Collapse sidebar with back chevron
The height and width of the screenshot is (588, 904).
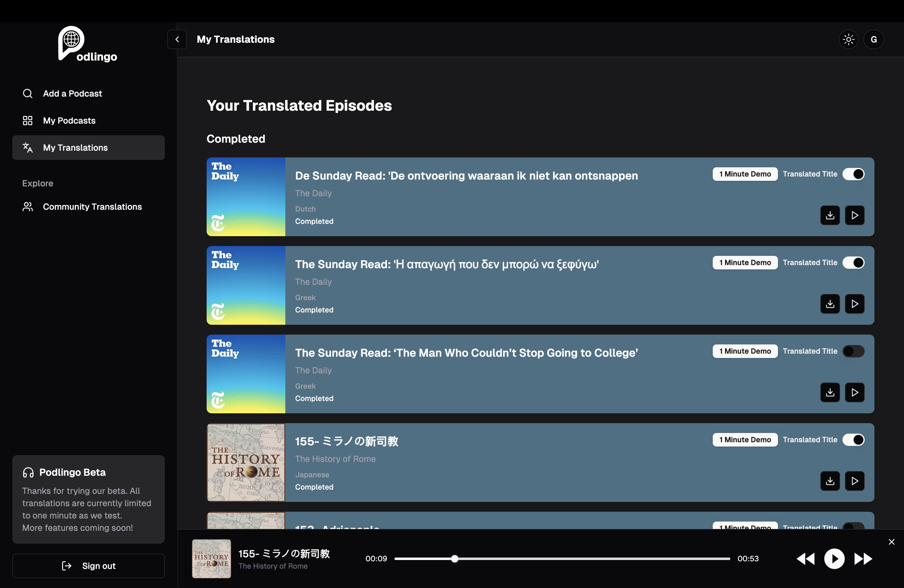coord(177,39)
